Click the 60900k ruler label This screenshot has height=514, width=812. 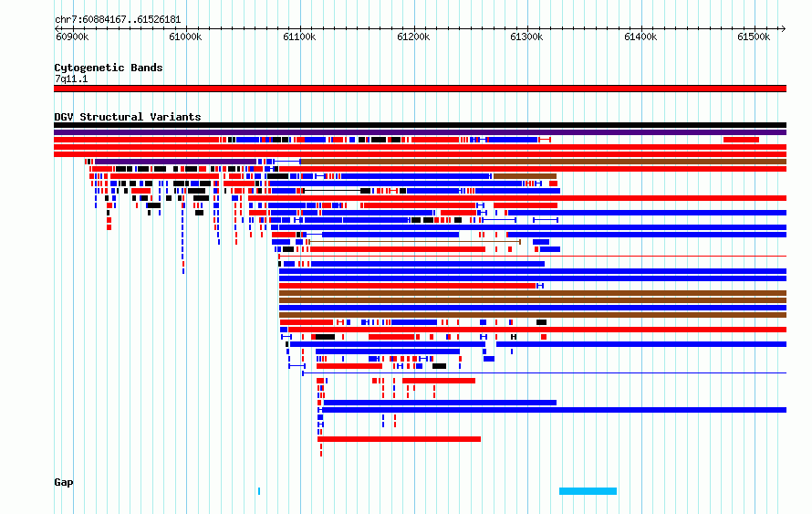72,37
